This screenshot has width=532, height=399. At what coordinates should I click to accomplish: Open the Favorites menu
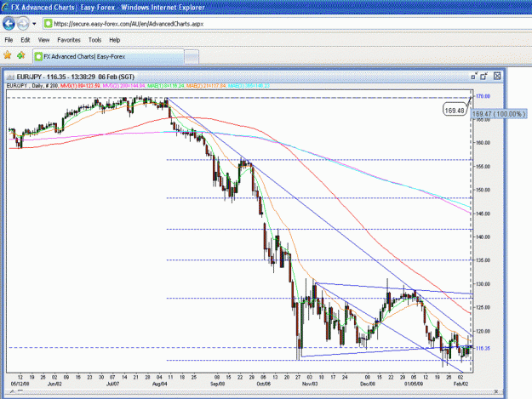click(69, 40)
